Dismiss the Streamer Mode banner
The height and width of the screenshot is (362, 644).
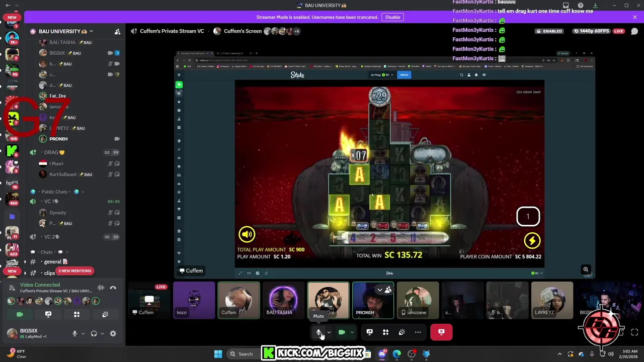click(x=635, y=17)
